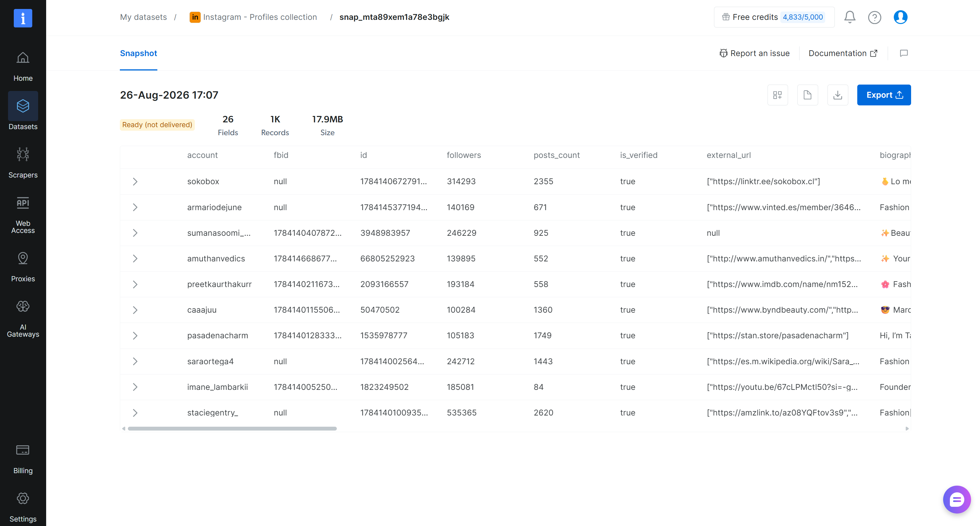Expand the preetkaurthakurr row
The image size is (980, 526).
[x=135, y=284]
